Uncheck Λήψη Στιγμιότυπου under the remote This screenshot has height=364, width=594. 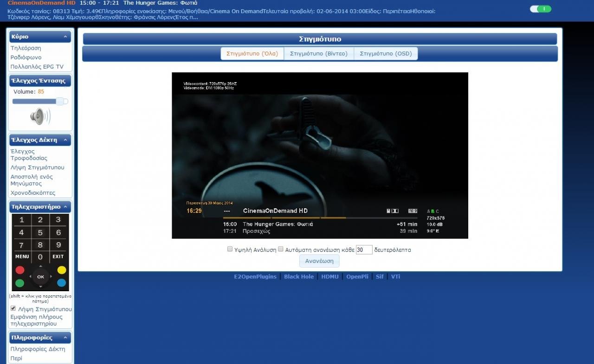(13, 308)
